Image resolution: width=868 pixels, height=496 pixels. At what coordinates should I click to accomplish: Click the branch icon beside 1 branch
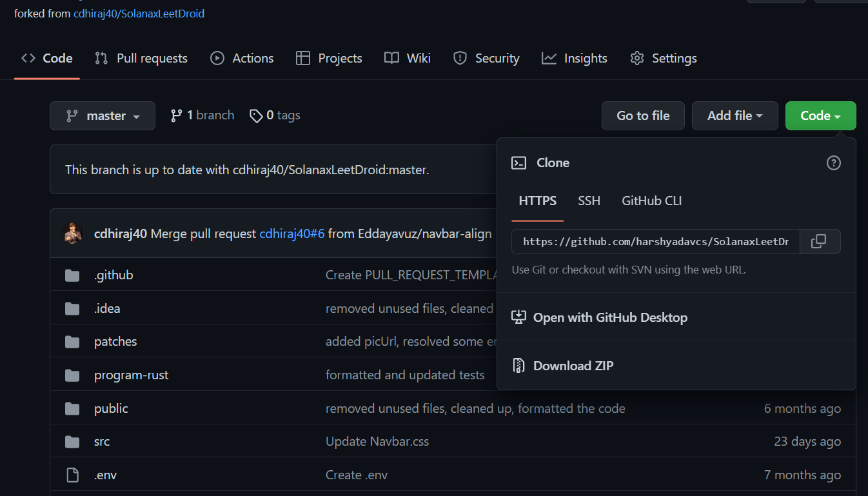pyautogui.click(x=176, y=116)
